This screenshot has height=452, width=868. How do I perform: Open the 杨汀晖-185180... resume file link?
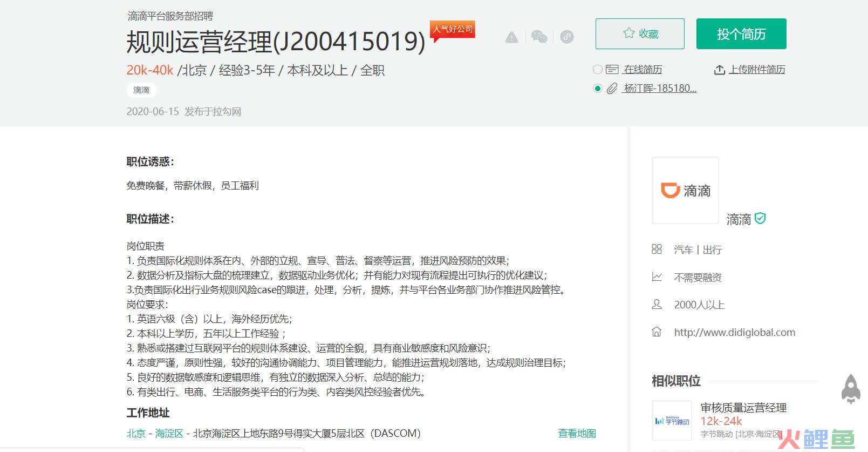[x=660, y=89]
